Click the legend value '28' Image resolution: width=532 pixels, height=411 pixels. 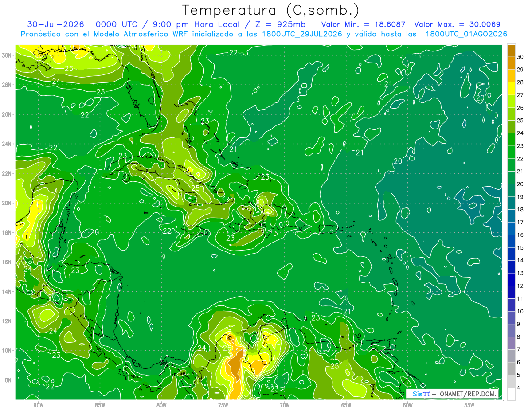coord(520,82)
